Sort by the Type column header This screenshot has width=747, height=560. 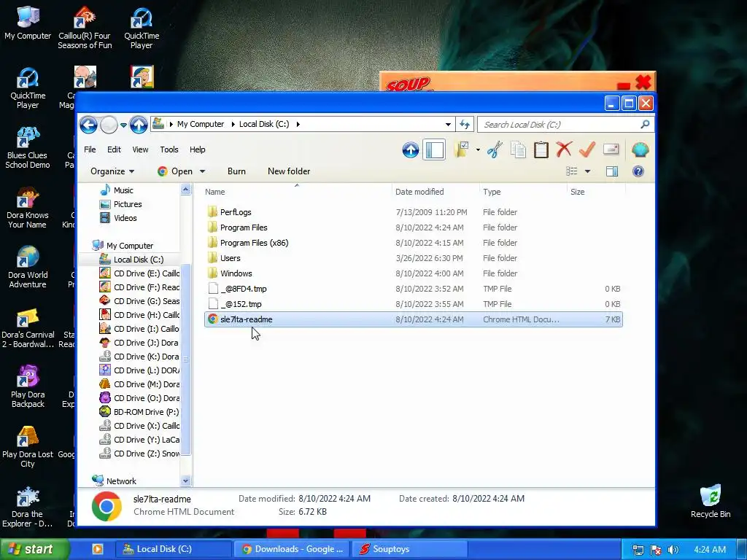click(492, 192)
